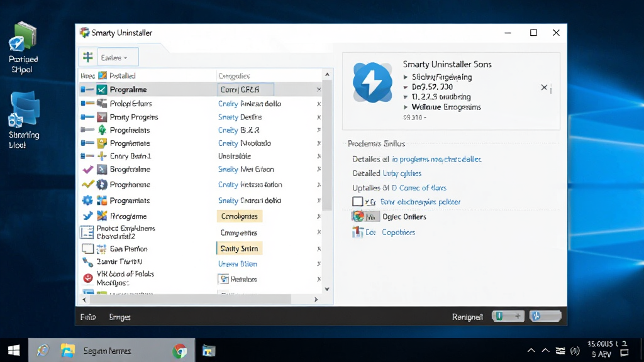Image resolution: width=644 pixels, height=362 pixels.
Task: Click the large blue lightning bolt app icon
Action: [x=372, y=82]
